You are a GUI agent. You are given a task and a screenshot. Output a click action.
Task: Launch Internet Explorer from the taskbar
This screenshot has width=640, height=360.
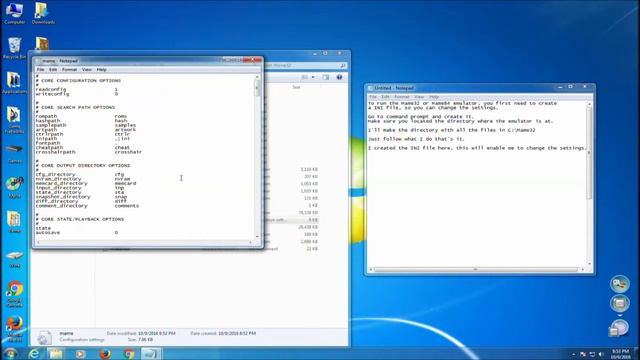pyautogui.click(x=34, y=354)
